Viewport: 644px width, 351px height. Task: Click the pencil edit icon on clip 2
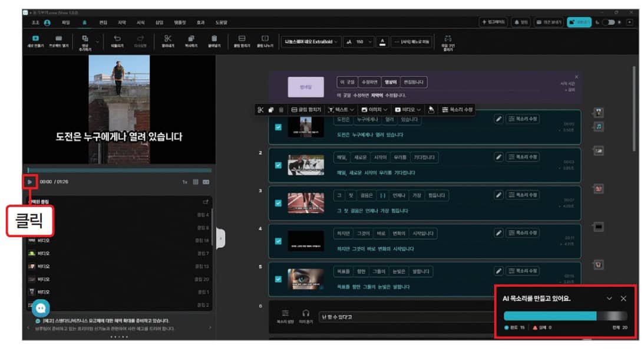(x=498, y=157)
